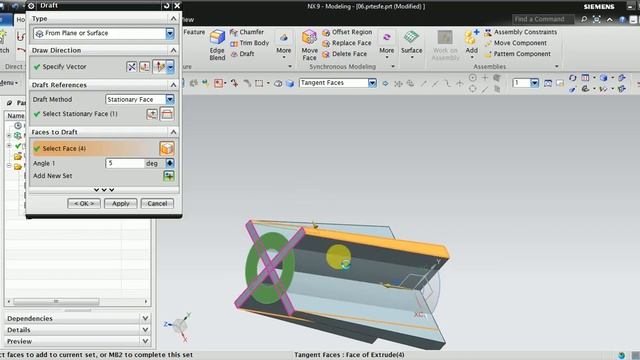
Task: Click the face selection cube icon
Action: [x=167, y=149]
